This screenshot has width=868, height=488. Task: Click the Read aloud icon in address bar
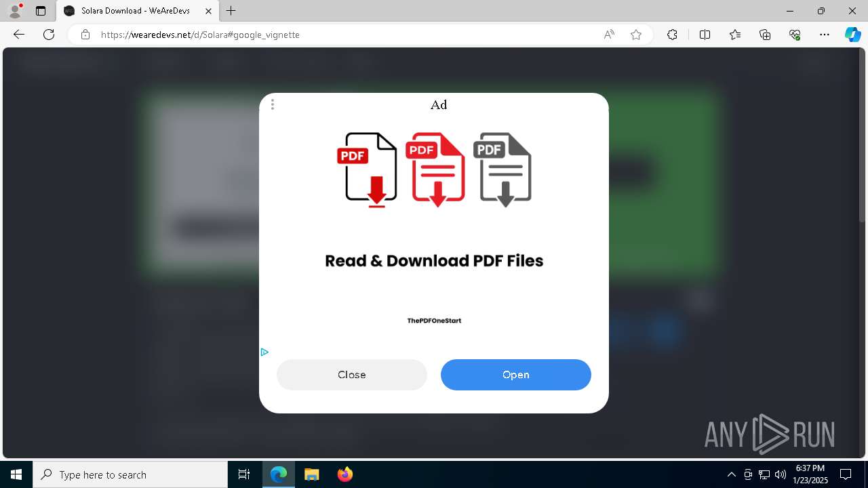coord(609,35)
